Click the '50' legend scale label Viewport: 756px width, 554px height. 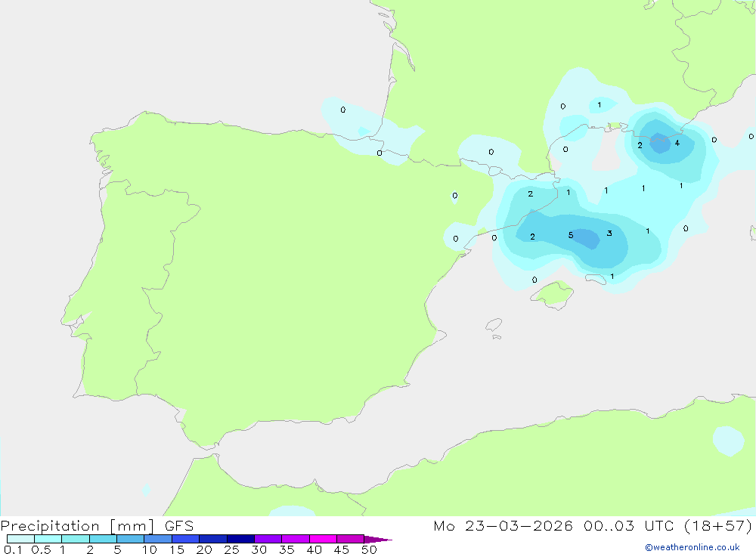coord(370,549)
